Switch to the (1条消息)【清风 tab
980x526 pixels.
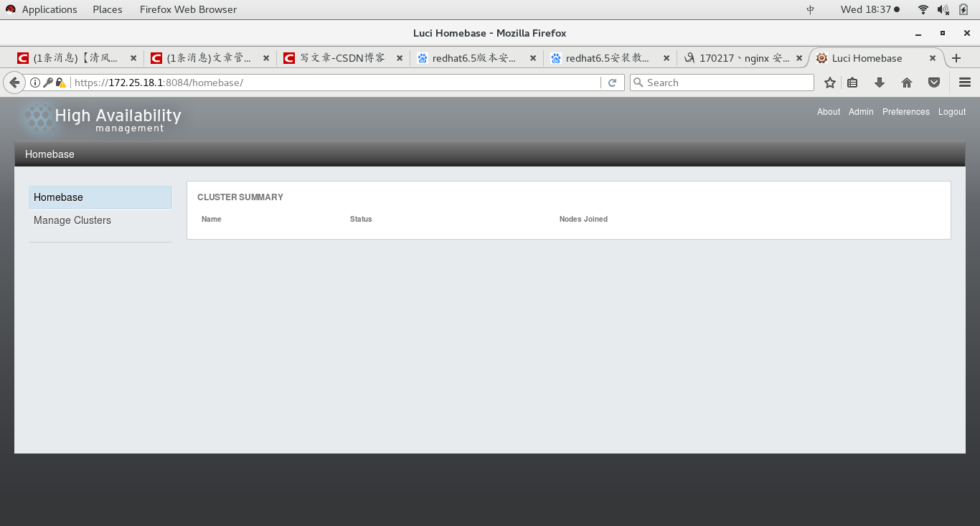point(77,58)
